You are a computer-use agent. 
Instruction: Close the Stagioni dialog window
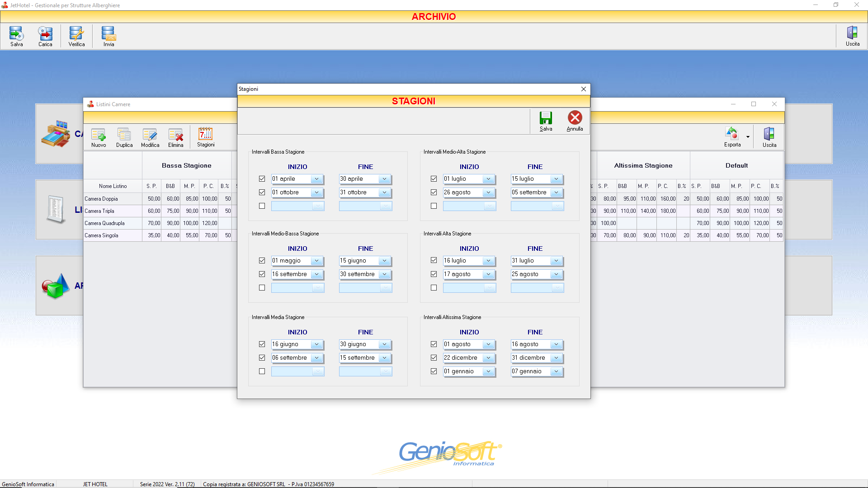(583, 89)
